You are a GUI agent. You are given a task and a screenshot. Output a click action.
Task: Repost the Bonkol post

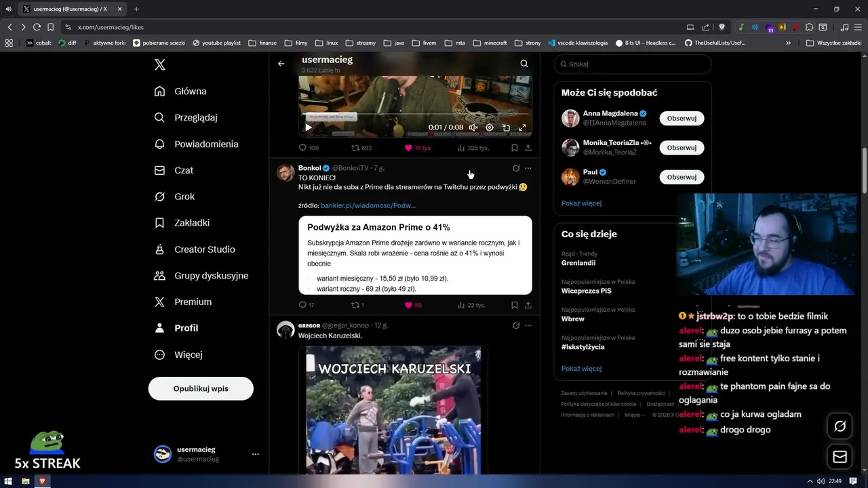357,305
